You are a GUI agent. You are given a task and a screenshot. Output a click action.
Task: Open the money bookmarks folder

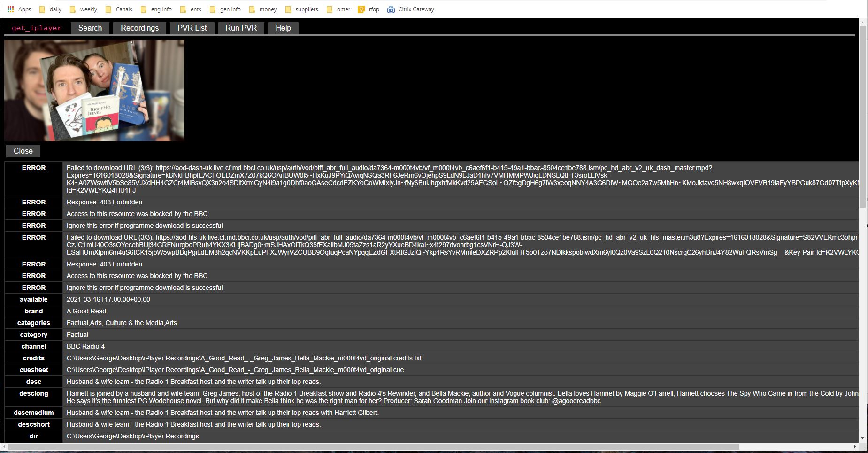click(x=268, y=9)
